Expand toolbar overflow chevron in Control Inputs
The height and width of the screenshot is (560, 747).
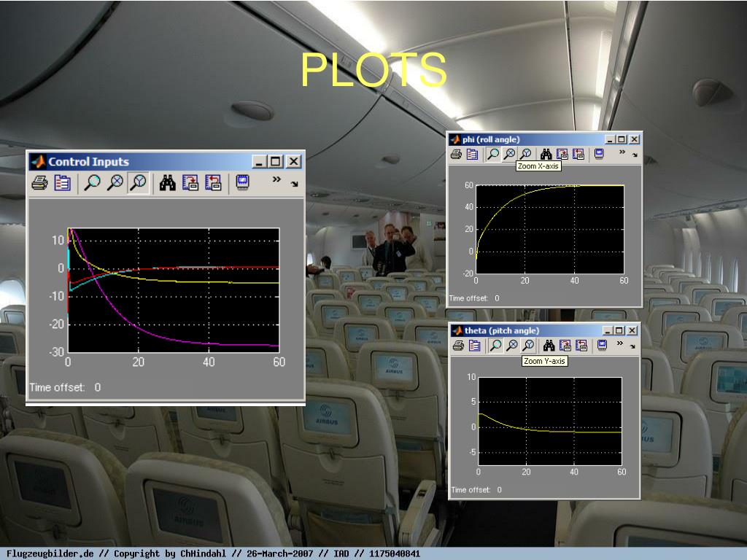[x=277, y=179]
